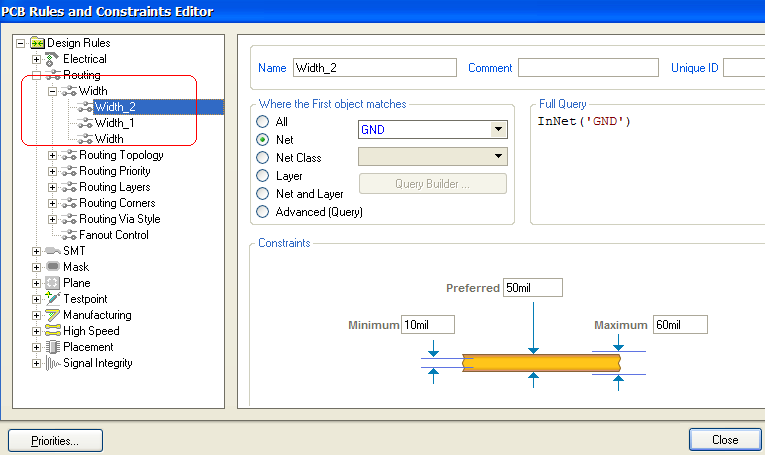Viewport: 765px width, 455px height.
Task: Click the Testpoint category icon
Action: click(x=53, y=299)
